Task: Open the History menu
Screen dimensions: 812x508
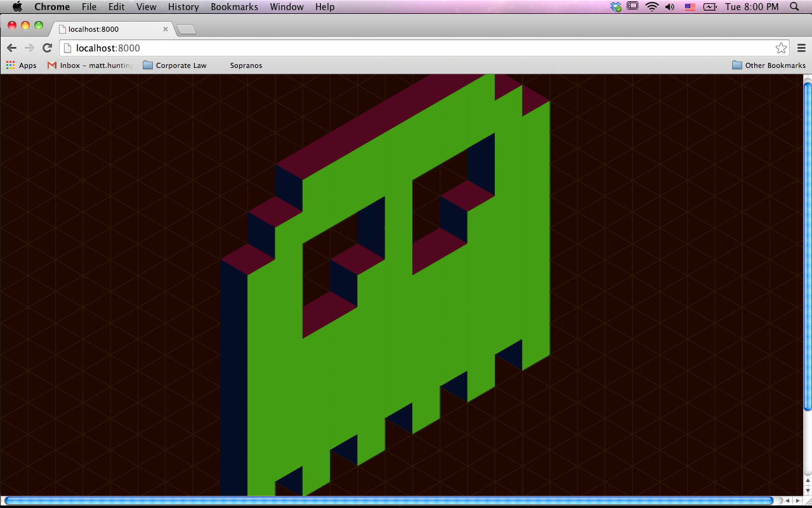Action: coord(183,7)
